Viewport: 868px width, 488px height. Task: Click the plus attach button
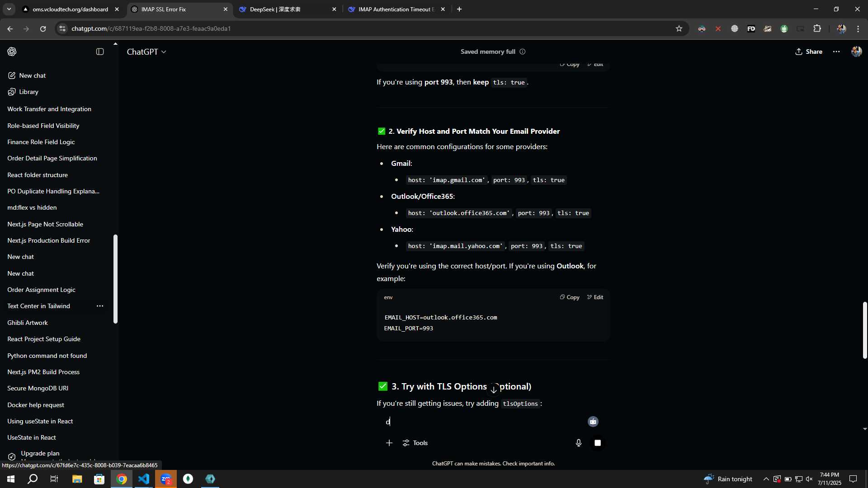[x=389, y=443]
